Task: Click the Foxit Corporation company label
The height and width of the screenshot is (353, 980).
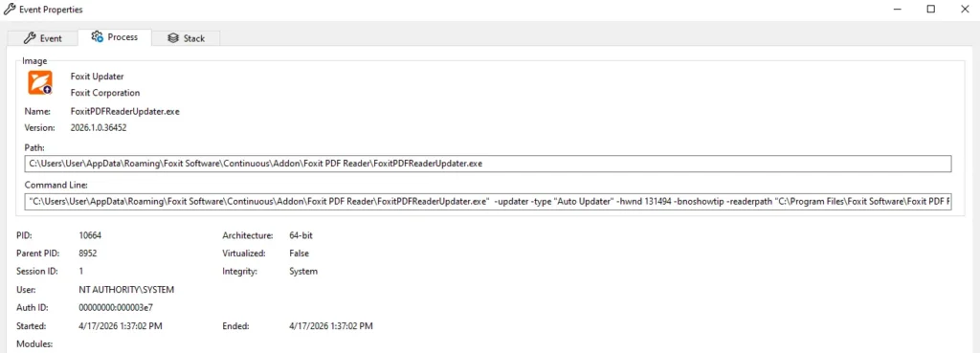Action: pos(105,93)
